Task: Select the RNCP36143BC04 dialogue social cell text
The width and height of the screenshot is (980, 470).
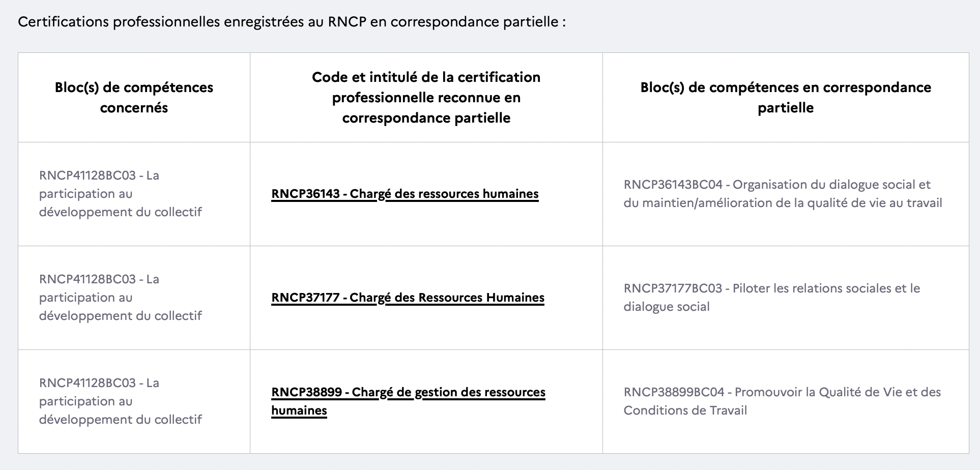Action: point(783,194)
